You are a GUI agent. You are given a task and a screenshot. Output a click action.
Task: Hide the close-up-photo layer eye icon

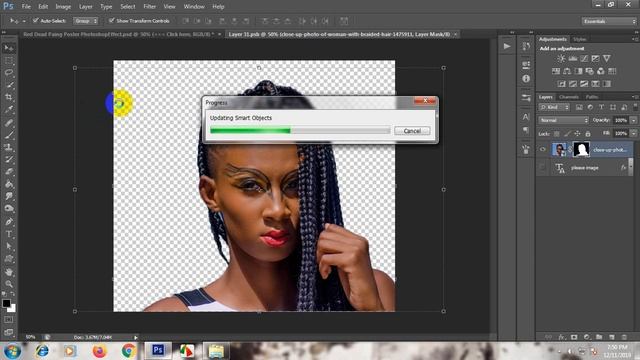click(x=542, y=149)
